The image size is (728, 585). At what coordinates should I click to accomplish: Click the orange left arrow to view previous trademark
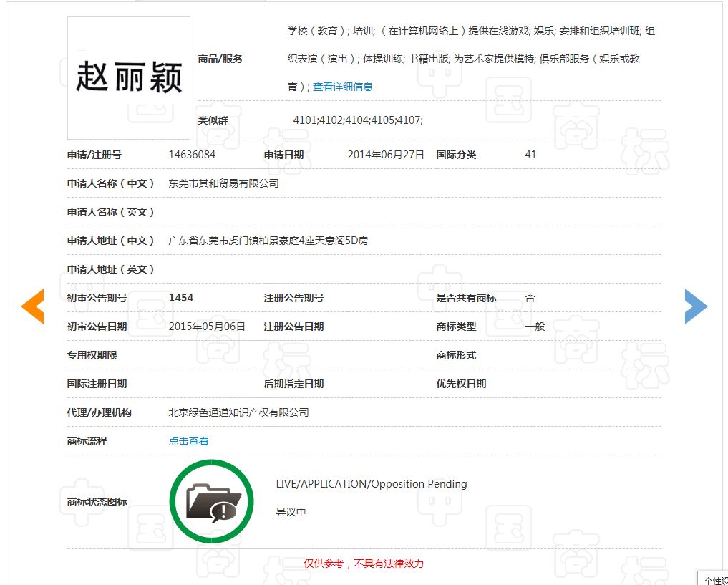(x=31, y=306)
